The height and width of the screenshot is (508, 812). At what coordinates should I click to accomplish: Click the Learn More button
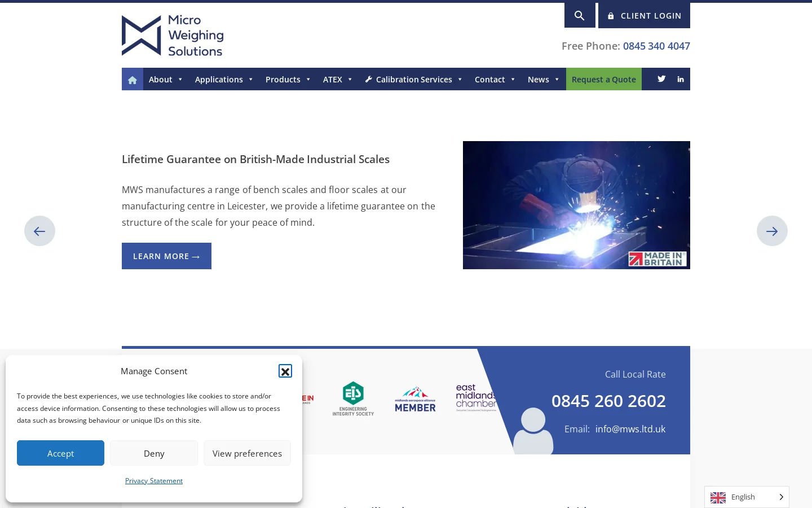(x=166, y=256)
